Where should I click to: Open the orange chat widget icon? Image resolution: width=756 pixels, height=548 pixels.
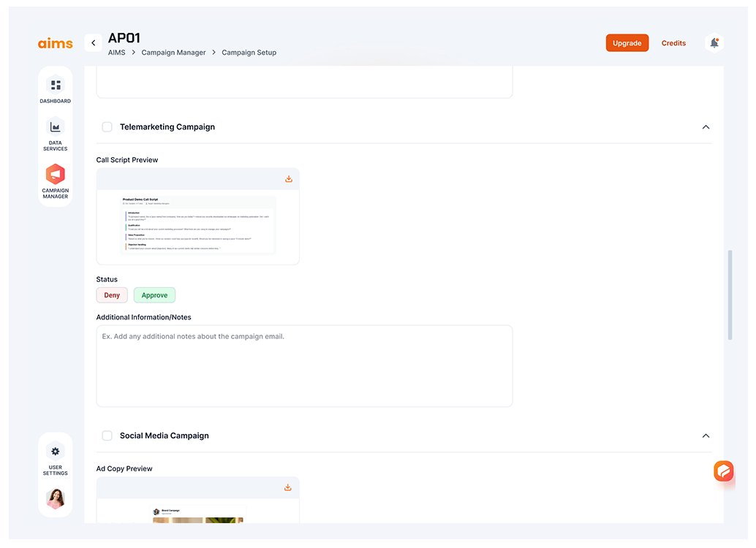coord(723,471)
